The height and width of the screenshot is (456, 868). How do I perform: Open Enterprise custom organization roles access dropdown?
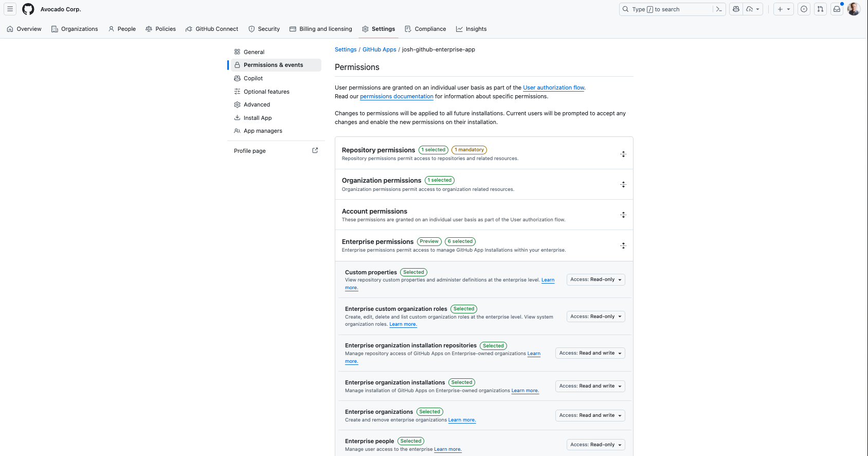[x=596, y=317]
